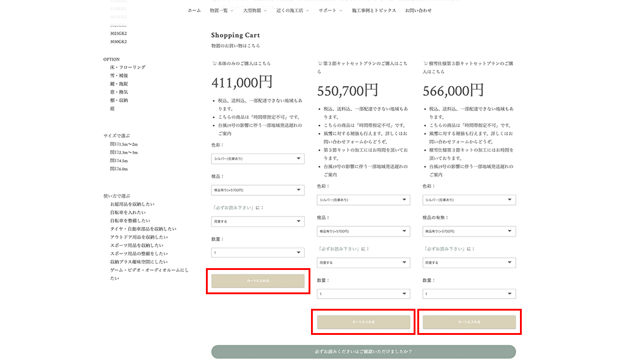Filter by size 間口4.5m
Image resolution: width=622 pixels, height=364 pixels.
point(118,161)
